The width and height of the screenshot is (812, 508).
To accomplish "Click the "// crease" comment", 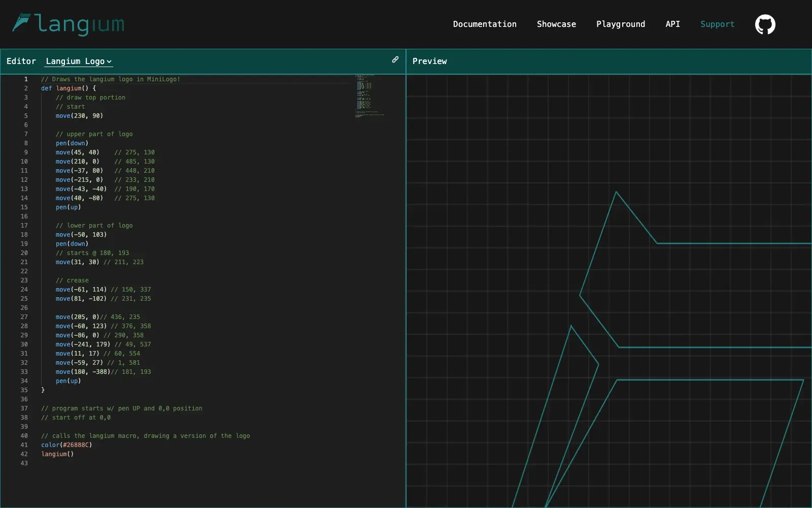I will click(x=72, y=280).
